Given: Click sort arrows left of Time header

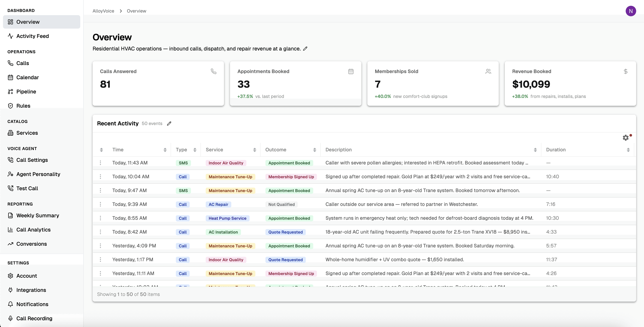Looking at the screenshot, I should pos(101,150).
